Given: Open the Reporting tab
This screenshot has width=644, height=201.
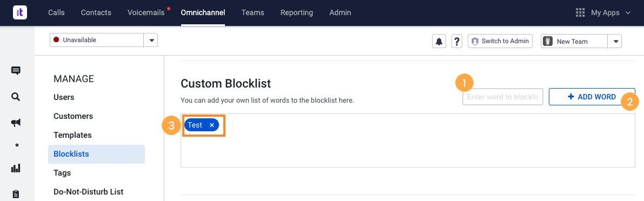Looking at the screenshot, I should point(296,12).
